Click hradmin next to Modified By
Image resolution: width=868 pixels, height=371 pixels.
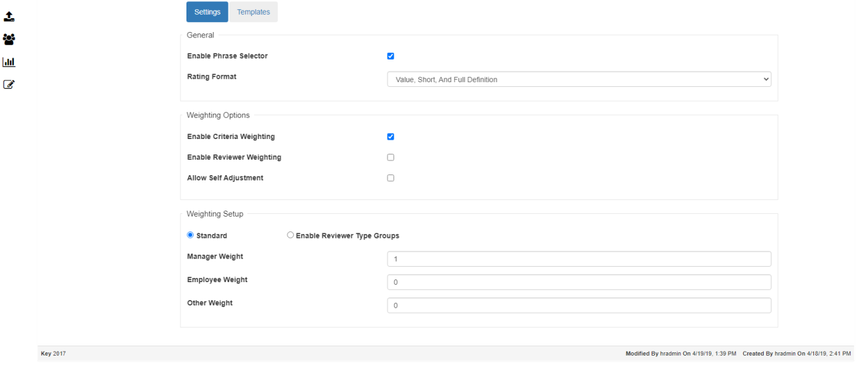661,354
